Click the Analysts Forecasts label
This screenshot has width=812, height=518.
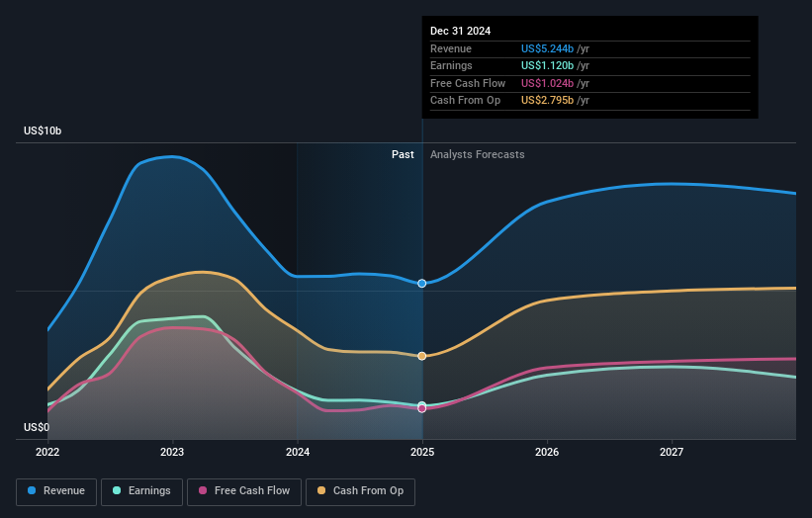point(478,155)
